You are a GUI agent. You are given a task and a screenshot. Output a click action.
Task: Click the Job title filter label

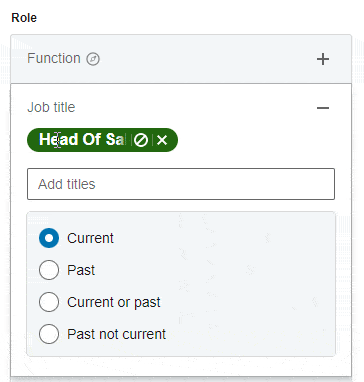coord(51,107)
